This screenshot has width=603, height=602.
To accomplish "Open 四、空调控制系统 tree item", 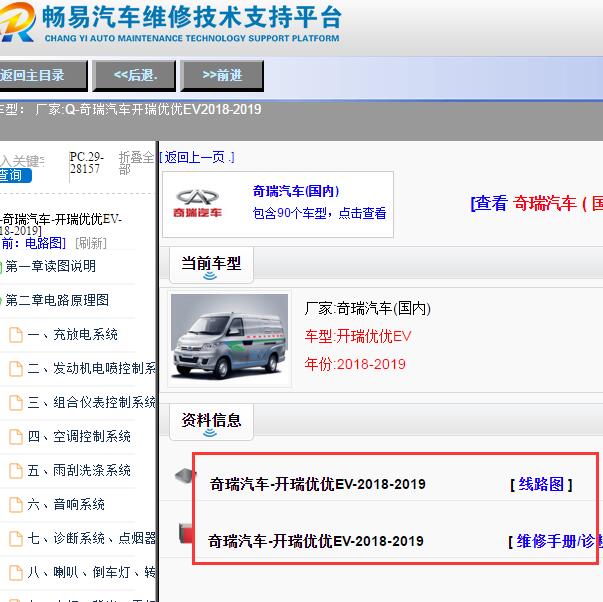I will (79, 436).
